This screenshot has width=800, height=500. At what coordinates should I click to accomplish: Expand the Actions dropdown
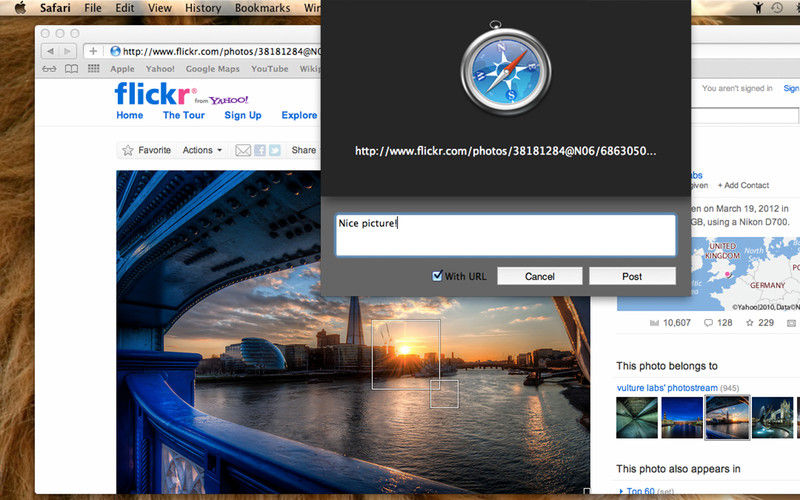point(202,150)
